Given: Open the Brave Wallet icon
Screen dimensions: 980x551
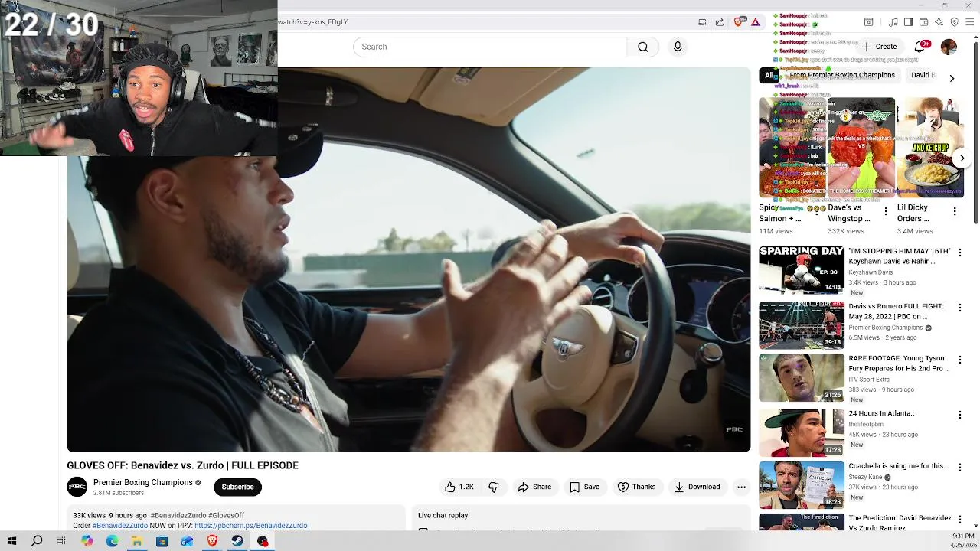Looking at the screenshot, I should (923, 22).
